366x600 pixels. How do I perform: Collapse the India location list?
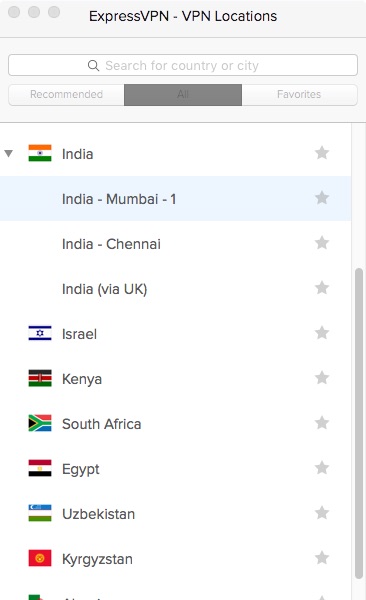(x=8, y=154)
